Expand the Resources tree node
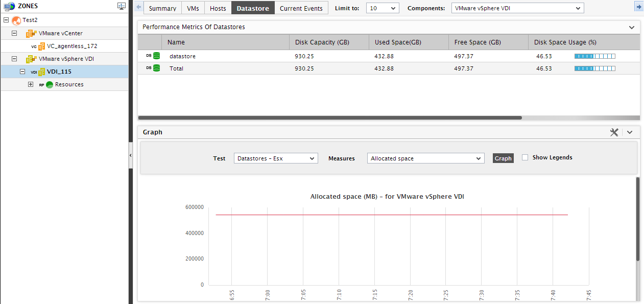 click(x=31, y=84)
